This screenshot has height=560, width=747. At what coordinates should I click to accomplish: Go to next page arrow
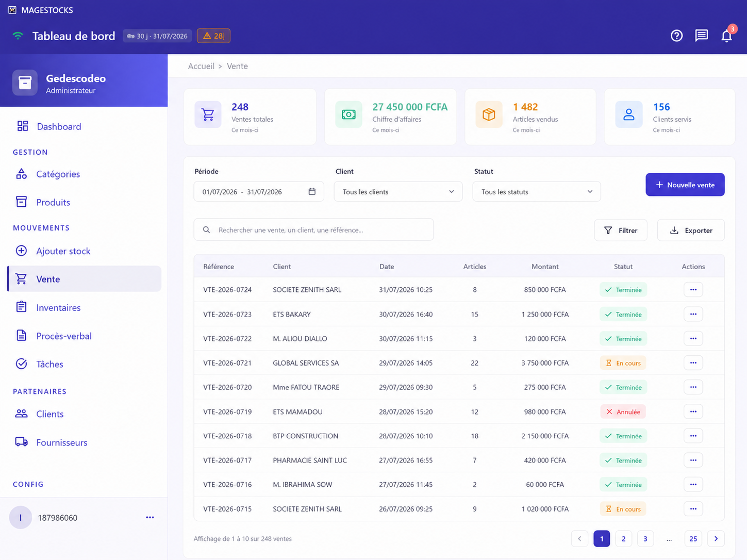tap(716, 538)
